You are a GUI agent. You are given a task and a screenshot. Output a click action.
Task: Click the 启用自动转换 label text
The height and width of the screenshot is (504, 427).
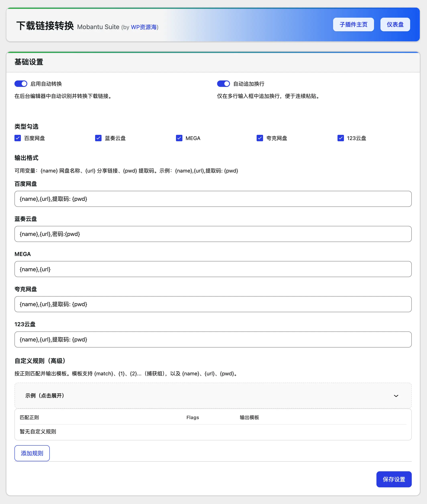pyautogui.click(x=46, y=84)
